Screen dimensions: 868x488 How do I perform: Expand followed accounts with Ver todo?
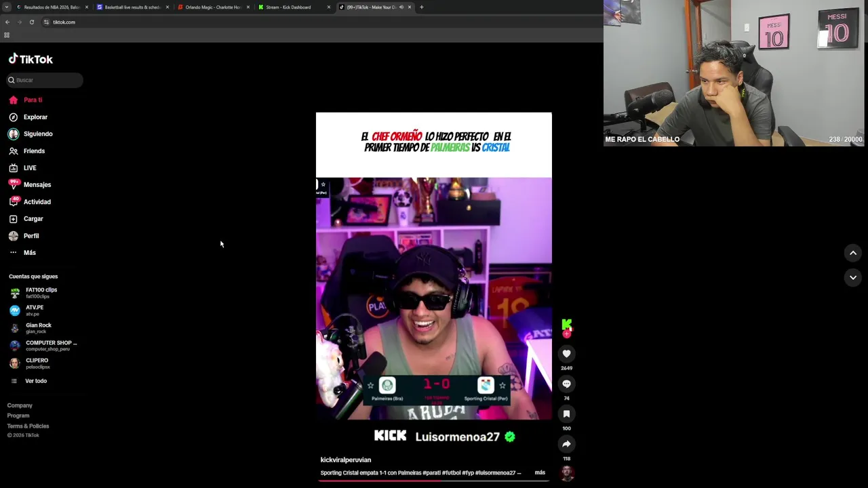(29, 381)
